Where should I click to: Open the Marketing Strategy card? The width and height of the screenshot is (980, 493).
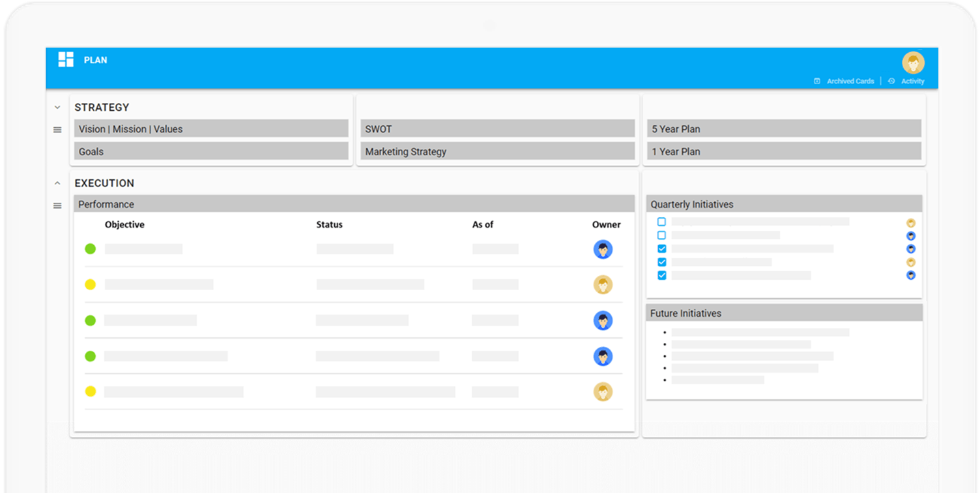point(498,151)
